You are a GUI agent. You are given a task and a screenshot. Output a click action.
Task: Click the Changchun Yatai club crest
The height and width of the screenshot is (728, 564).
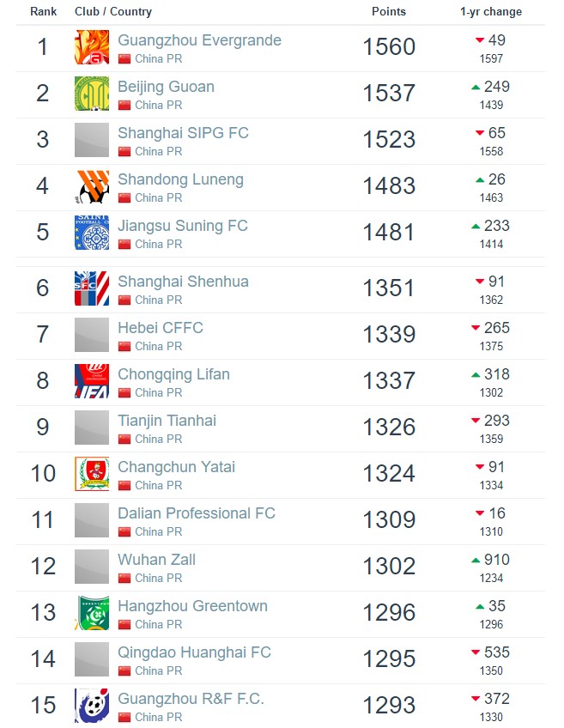click(x=92, y=474)
